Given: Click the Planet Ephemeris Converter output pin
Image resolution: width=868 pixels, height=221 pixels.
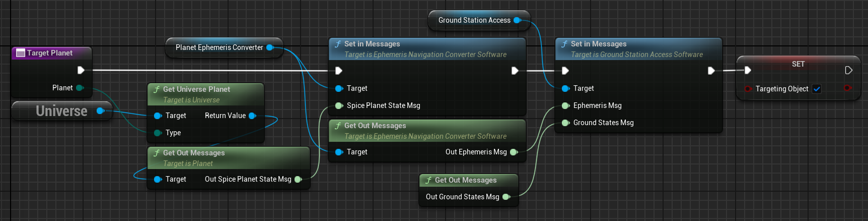Looking at the screenshot, I should click(x=270, y=47).
